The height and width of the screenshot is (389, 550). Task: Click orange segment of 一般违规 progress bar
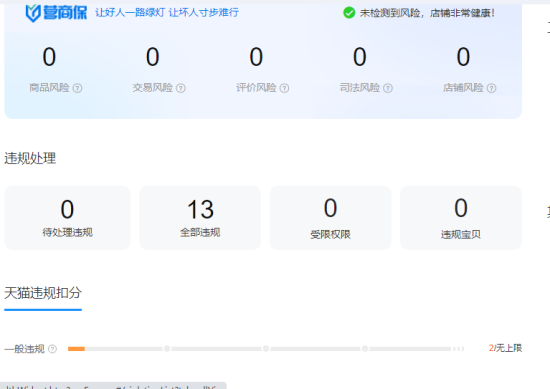[76, 349]
